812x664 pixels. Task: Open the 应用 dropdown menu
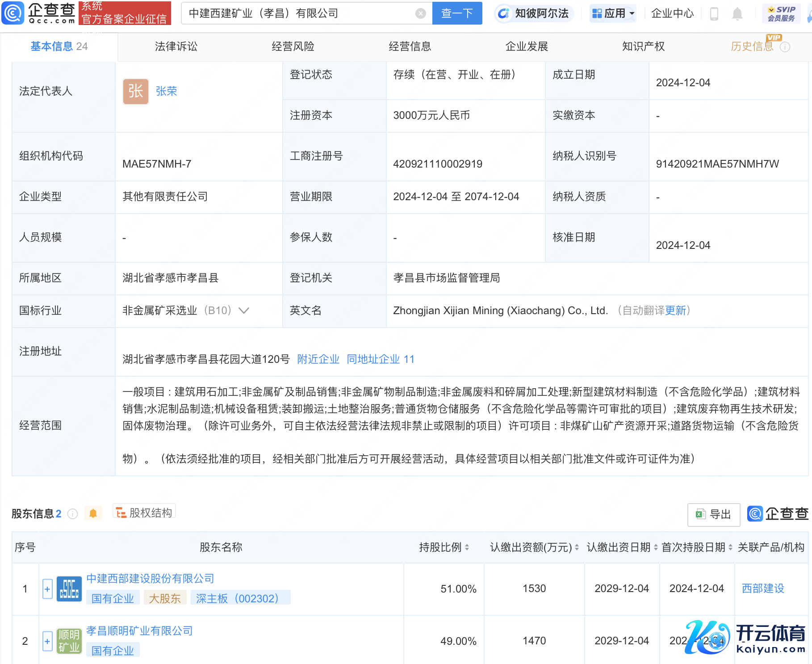pos(613,13)
